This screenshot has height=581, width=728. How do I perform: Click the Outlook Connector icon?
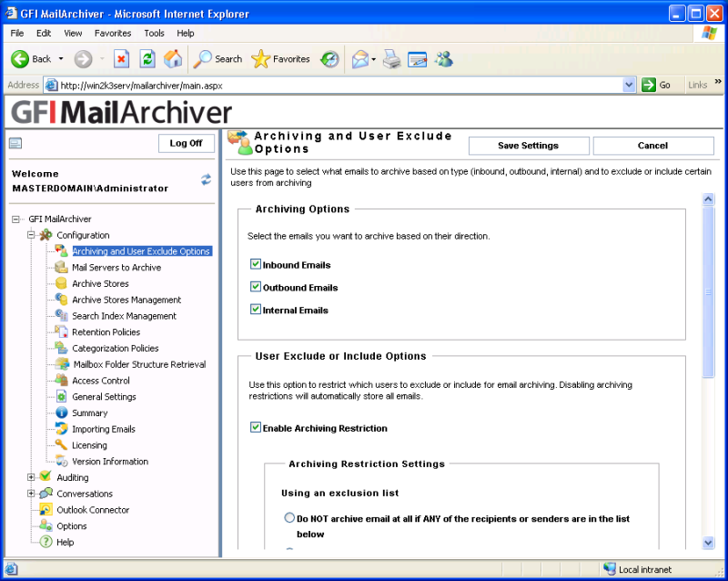tap(45, 509)
